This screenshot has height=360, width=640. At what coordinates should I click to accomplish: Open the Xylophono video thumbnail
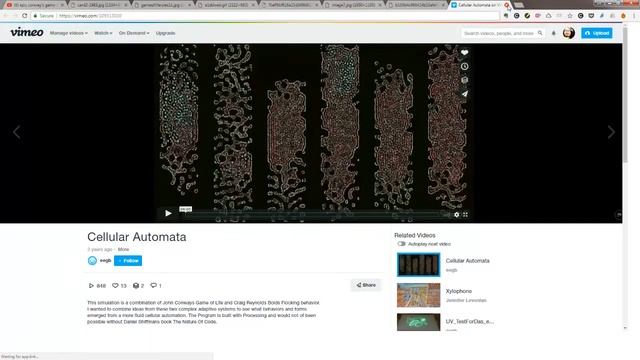point(418,295)
